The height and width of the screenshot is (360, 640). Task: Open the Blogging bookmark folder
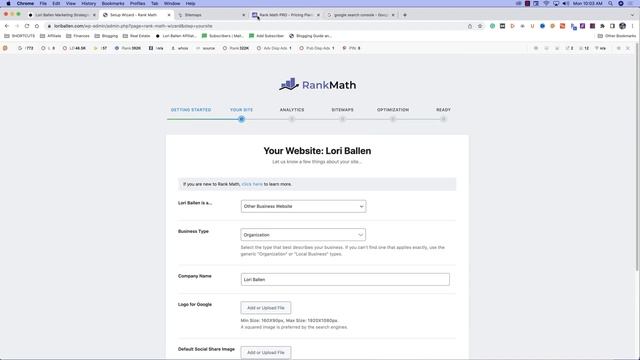click(106, 36)
